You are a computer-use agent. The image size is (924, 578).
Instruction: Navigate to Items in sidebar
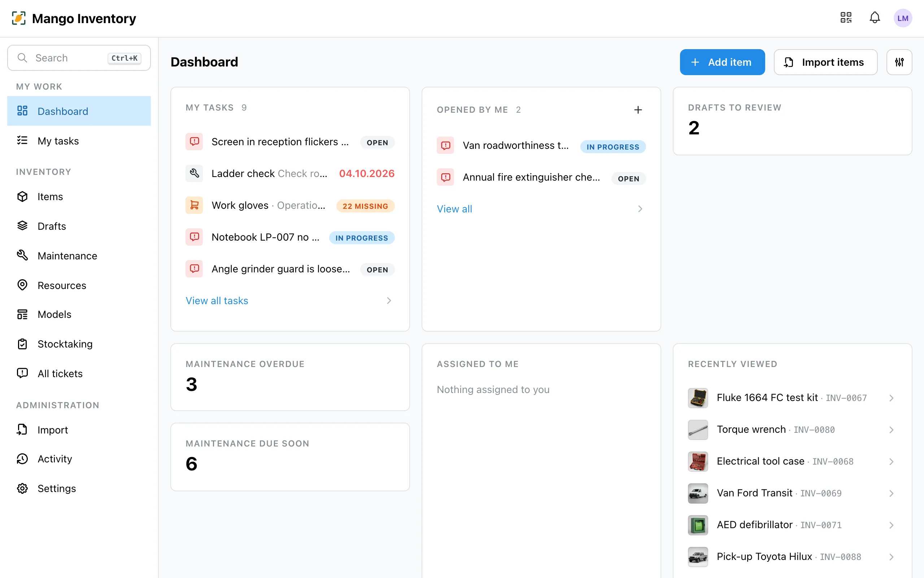79,197
